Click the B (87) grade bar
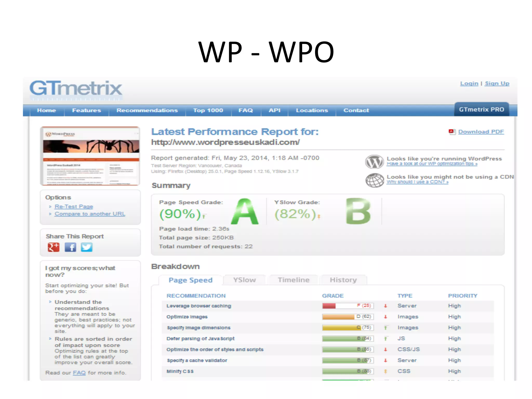 (348, 360)
